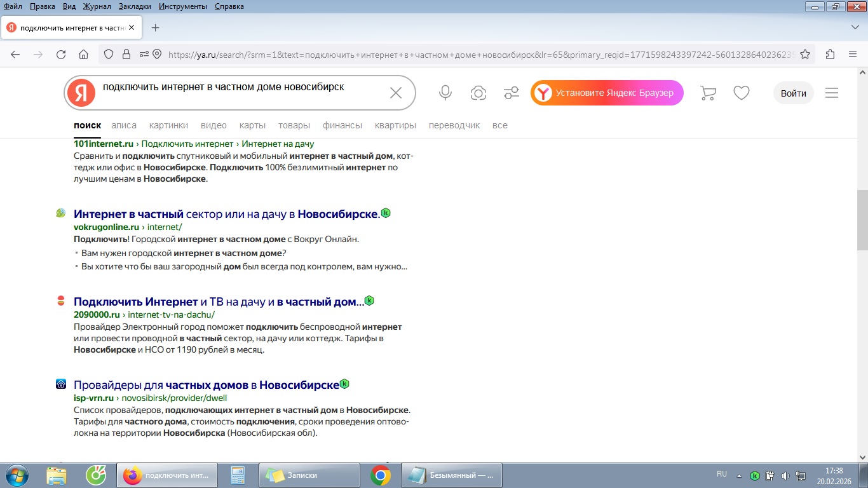Click the location permission pin icon
This screenshot has width=868, height=488.
pos(157,54)
